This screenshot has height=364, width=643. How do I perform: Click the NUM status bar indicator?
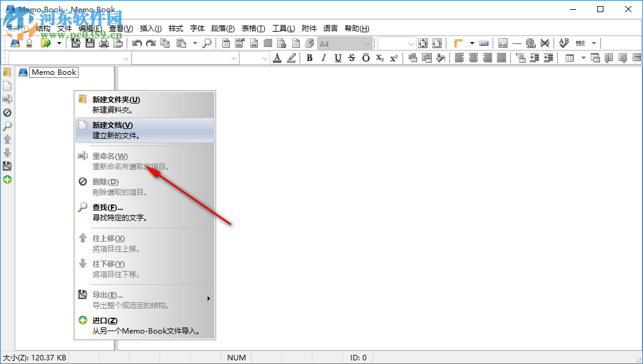236,358
